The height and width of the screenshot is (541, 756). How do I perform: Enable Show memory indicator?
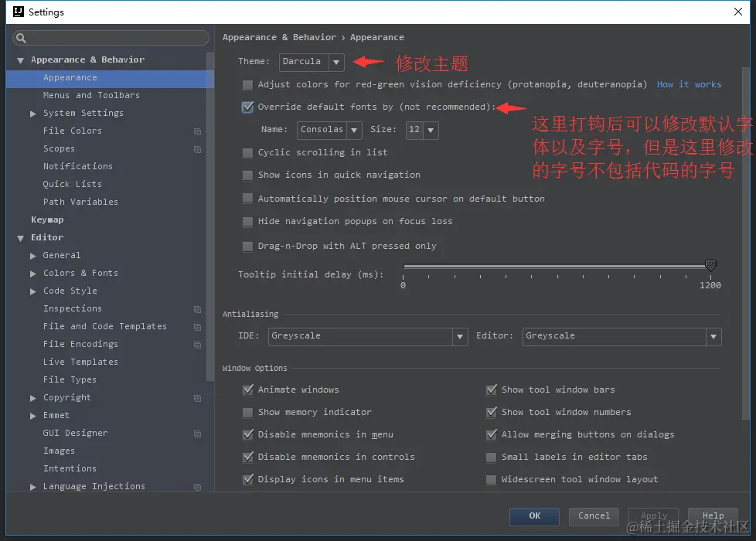click(x=247, y=412)
